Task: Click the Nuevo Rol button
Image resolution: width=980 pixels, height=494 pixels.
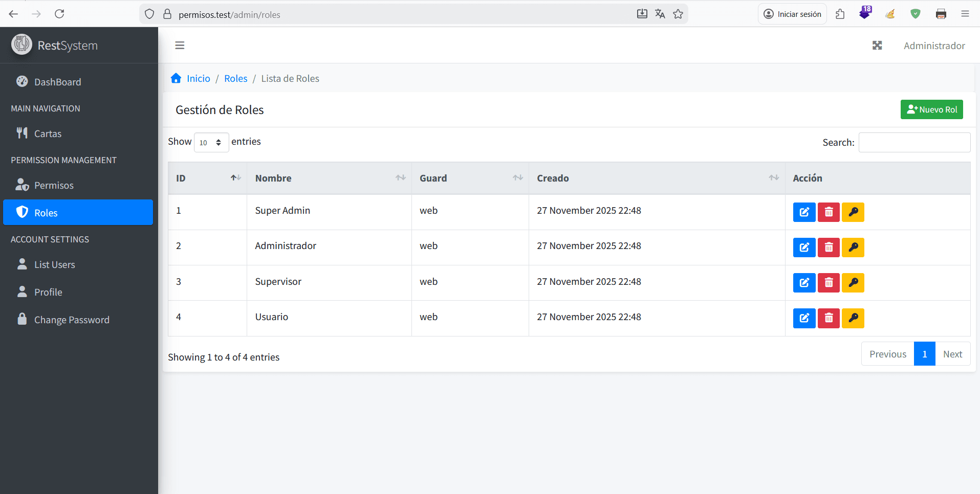Action: pos(931,109)
